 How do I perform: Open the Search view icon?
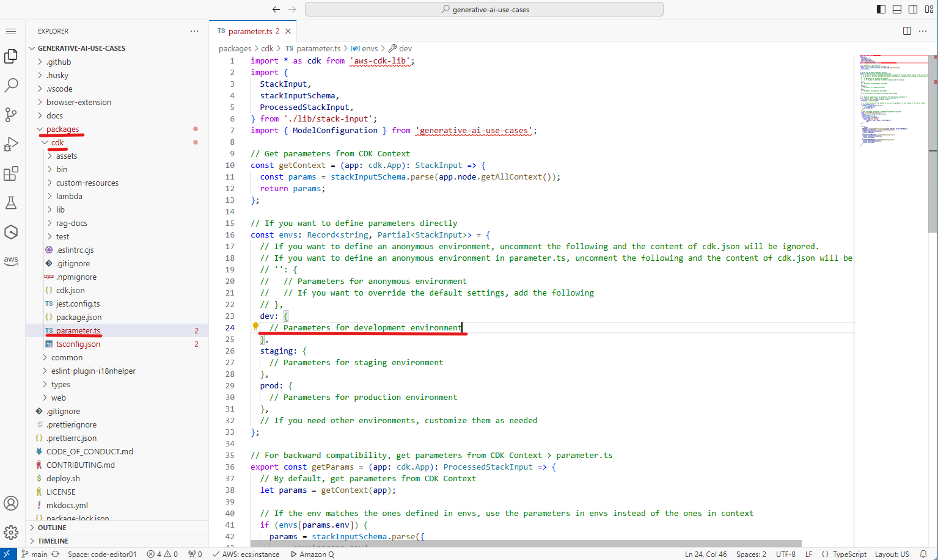[11, 85]
